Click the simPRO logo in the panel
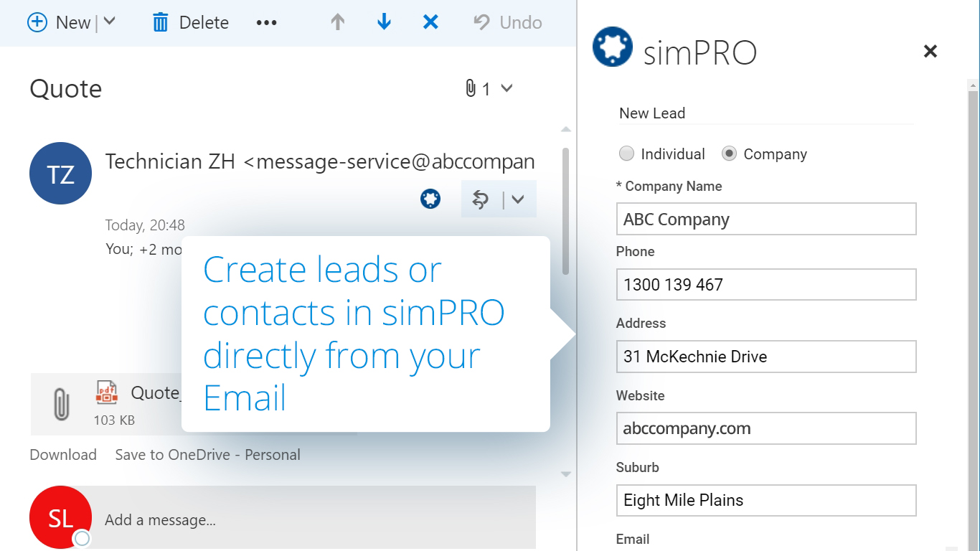980x551 pixels. 612,47
